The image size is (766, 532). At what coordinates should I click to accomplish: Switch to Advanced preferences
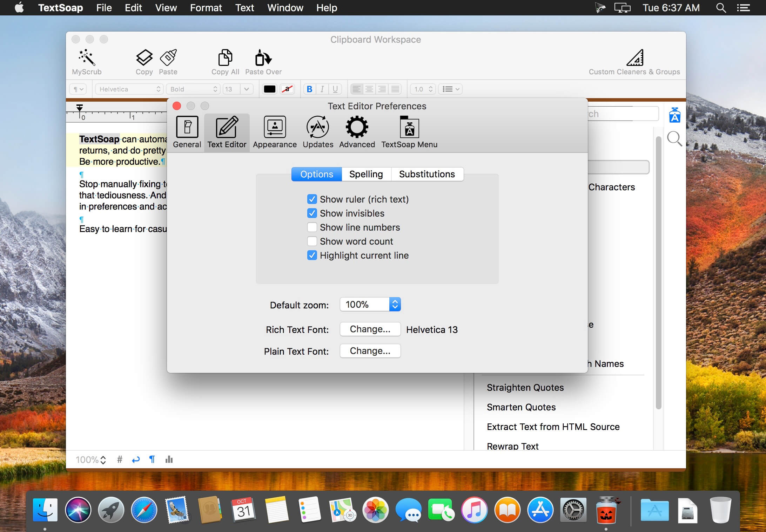tap(357, 131)
